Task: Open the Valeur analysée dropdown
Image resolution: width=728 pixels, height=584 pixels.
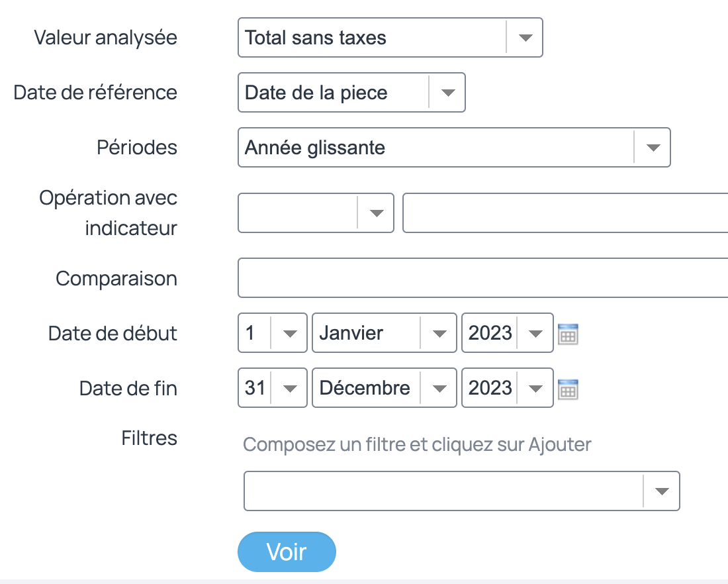Action: 390,38
